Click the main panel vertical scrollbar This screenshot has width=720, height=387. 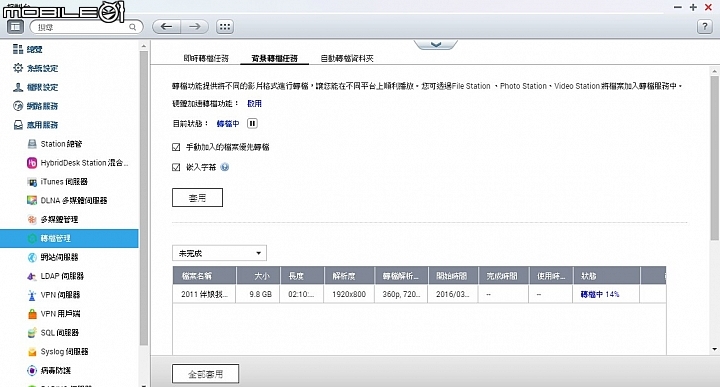(714, 157)
